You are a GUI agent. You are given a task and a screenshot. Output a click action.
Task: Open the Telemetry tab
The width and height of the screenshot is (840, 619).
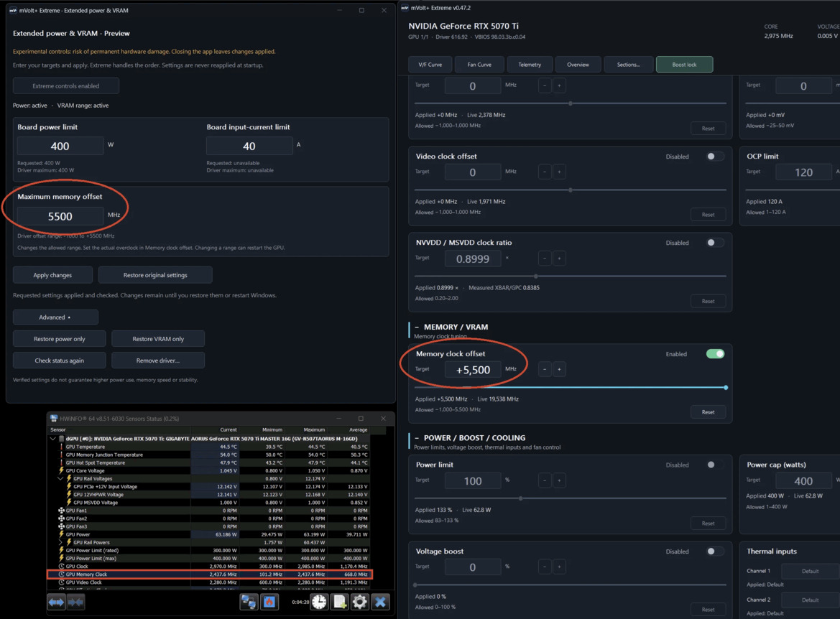[530, 64]
